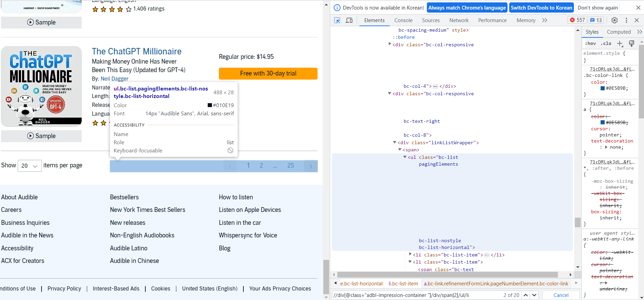Click Always match Chrome's language button
Screen dimensions: 644x300
[x=467, y=8]
